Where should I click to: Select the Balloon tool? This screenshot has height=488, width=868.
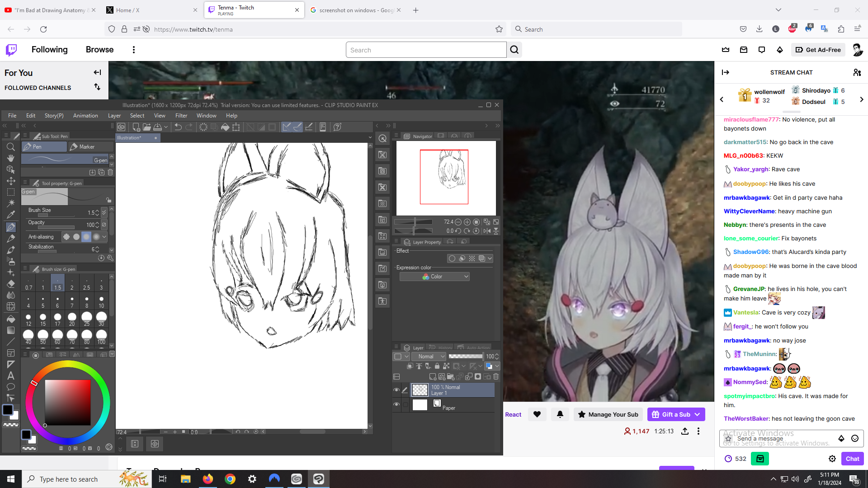11,387
